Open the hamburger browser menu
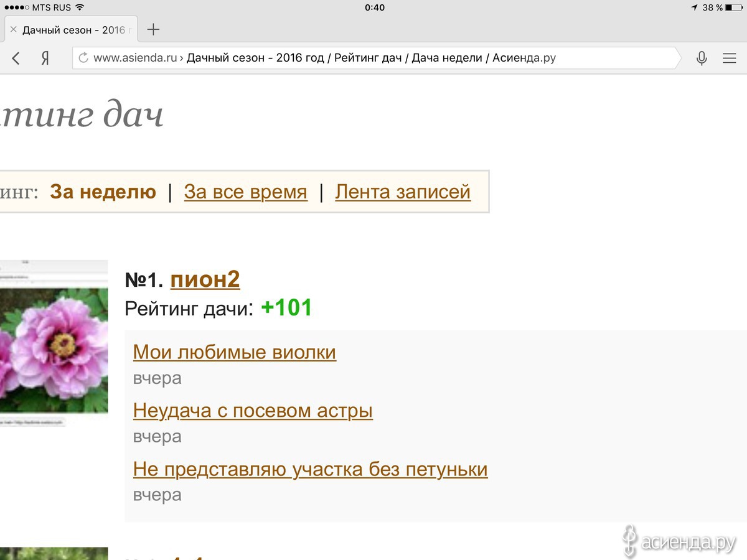 click(729, 58)
